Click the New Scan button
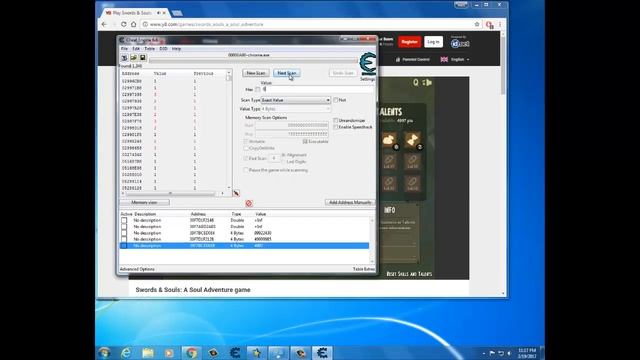 click(256, 73)
